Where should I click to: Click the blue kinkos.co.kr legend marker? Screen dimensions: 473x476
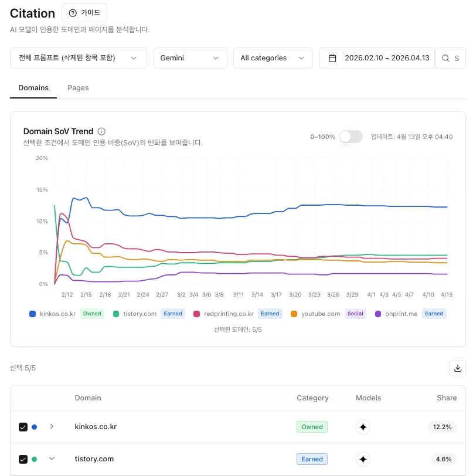[33, 314]
